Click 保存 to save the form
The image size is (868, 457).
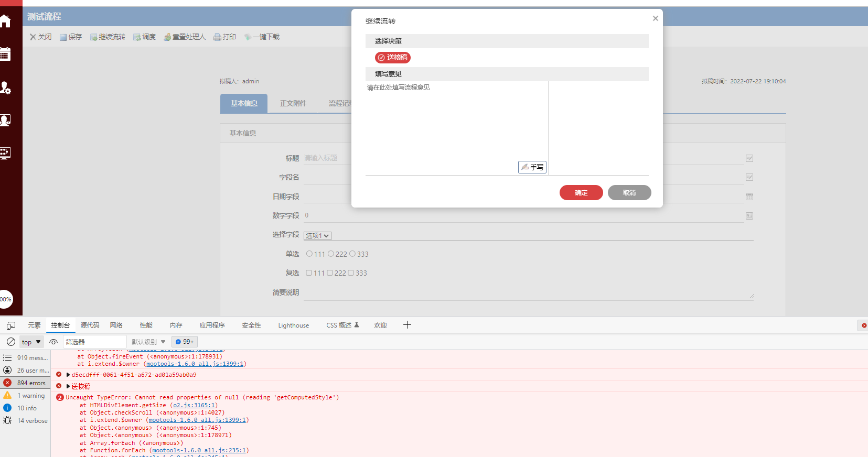coord(71,37)
